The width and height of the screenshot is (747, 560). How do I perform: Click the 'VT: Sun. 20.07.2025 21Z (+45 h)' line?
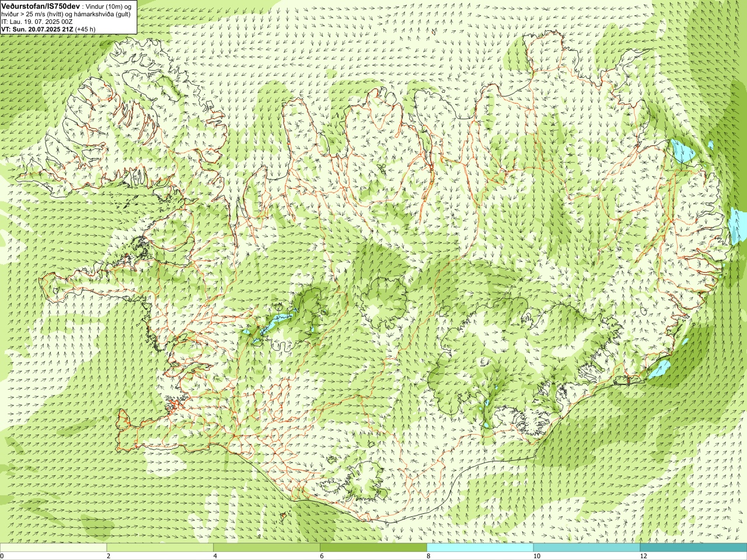pos(48,29)
